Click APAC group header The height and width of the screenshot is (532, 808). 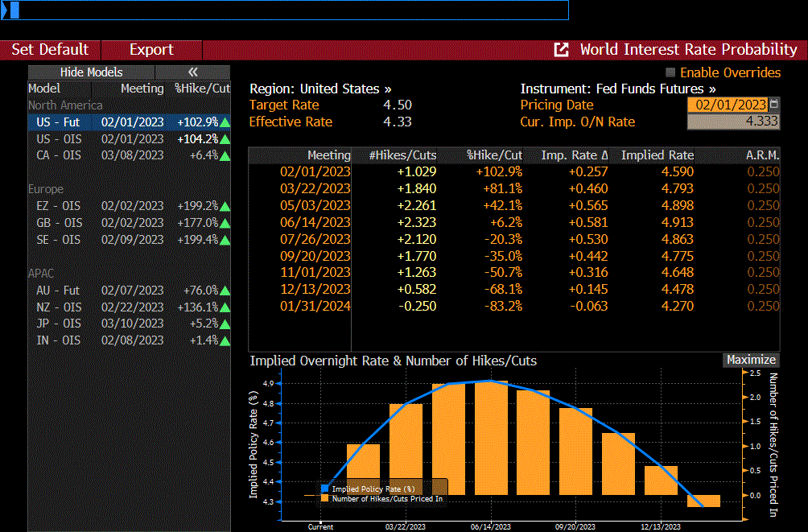click(x=41, y=273)
